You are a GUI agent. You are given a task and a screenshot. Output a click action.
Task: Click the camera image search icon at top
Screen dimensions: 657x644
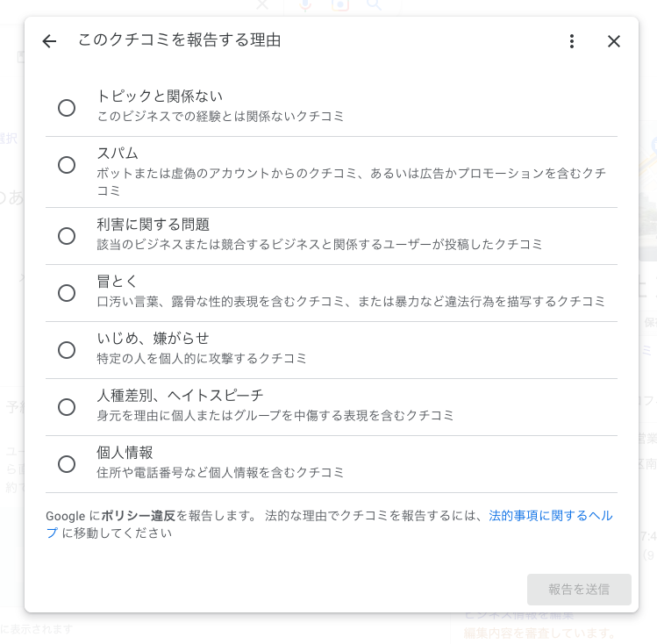(x=339, y=4)
